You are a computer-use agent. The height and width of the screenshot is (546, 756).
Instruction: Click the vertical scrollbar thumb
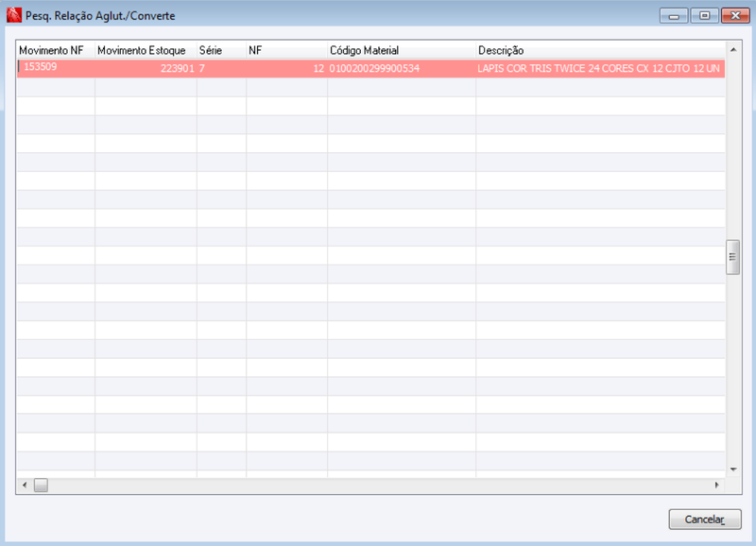pos(733,257)
